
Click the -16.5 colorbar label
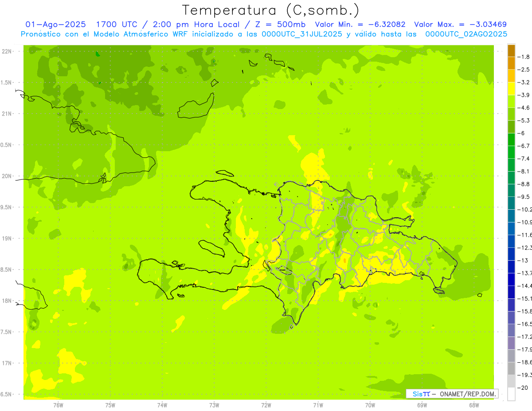525,324
